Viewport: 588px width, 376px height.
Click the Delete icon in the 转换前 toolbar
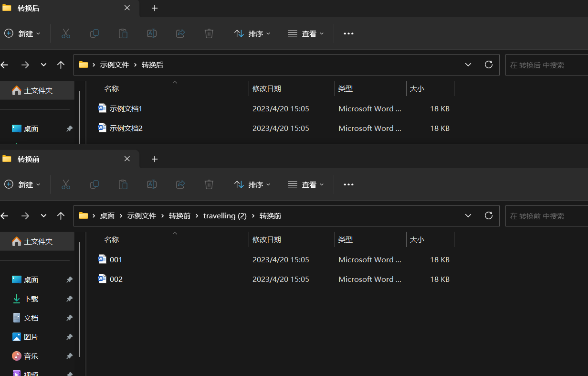coord(209,184)
